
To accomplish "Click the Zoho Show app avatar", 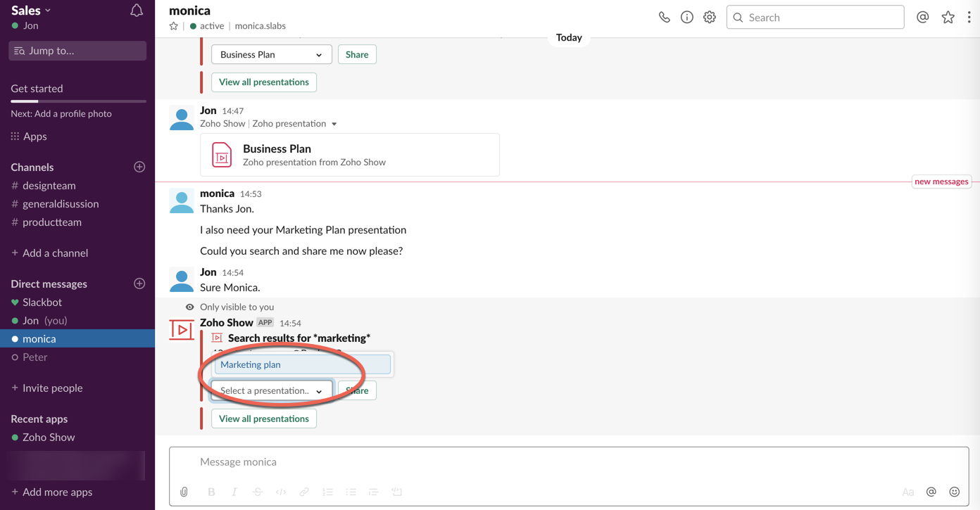I will point(182,329).
